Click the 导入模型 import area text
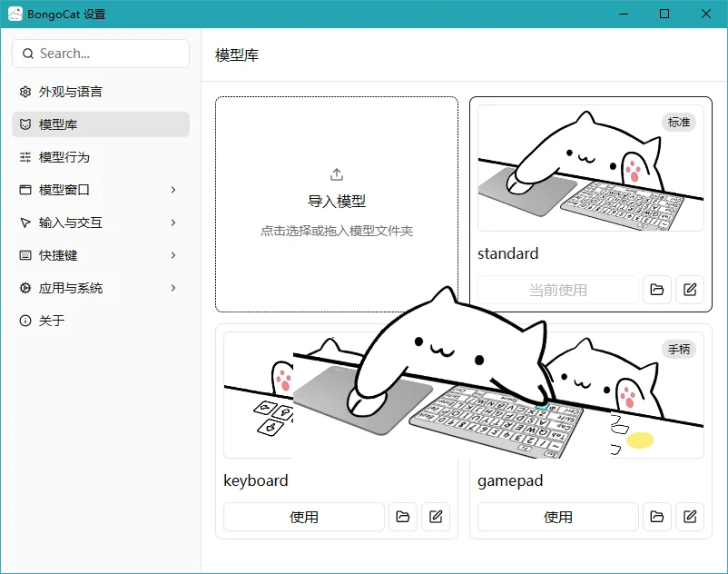 337,202
